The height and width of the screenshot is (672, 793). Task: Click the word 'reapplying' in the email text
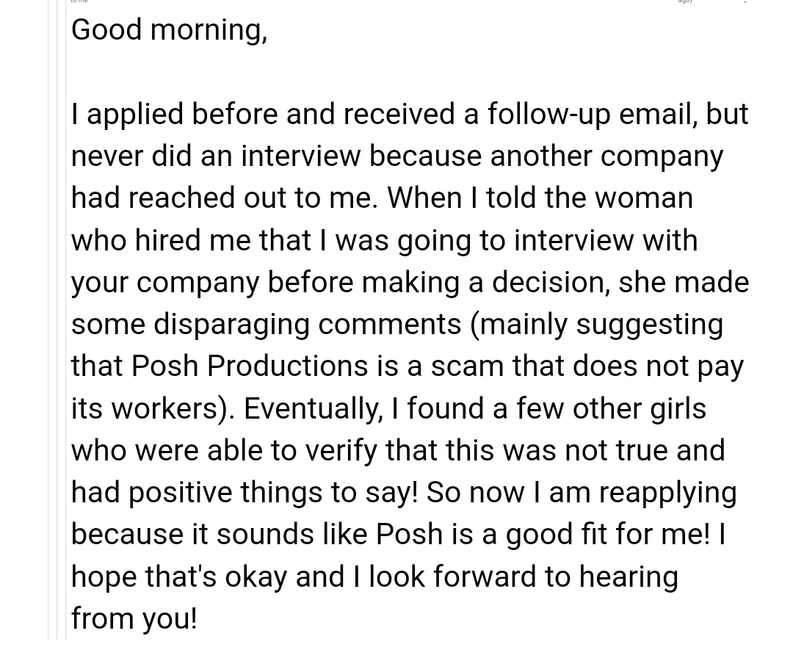pos(667,493)
